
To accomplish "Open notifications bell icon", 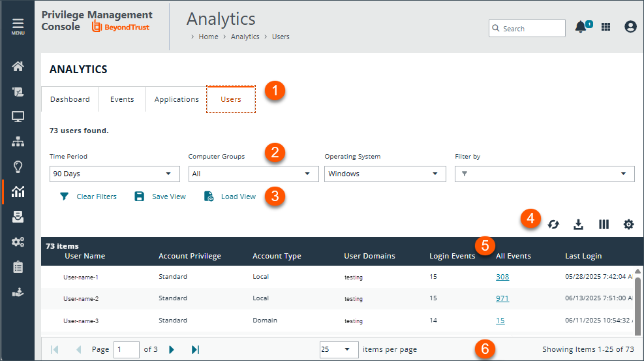I will coord(581,27).
